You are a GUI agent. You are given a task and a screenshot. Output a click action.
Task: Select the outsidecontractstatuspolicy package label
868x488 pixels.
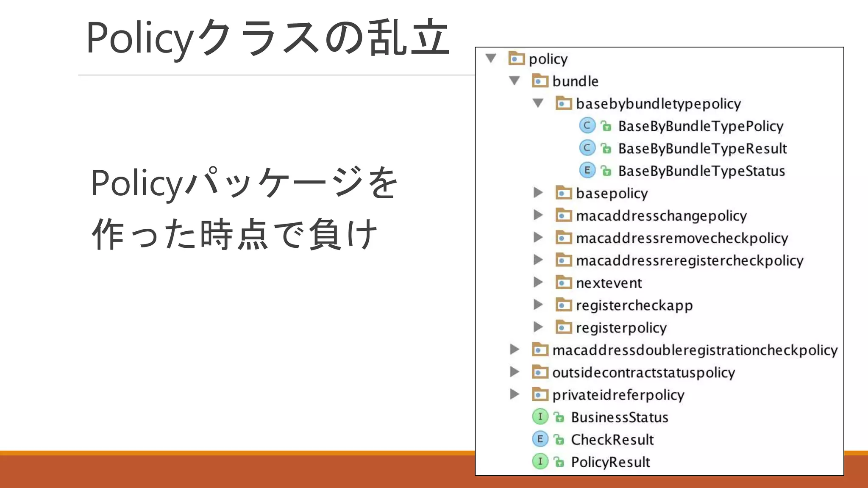[x=644, y=373]
